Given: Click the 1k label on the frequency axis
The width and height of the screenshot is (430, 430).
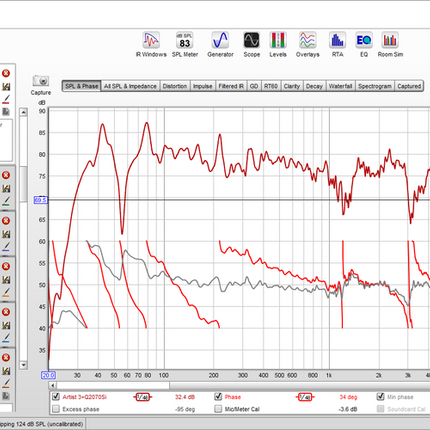Looking at the screenshot, I should click(329, 375).
